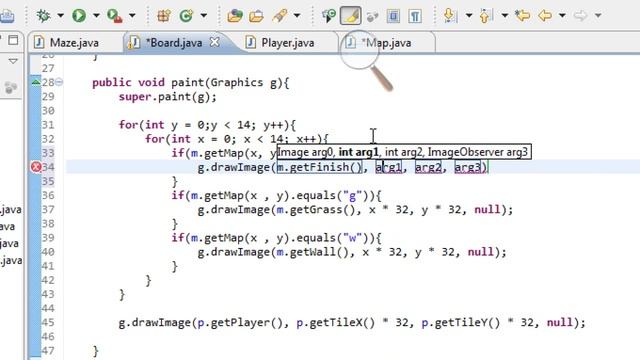Image resolution: width=640 pixels, height=360 pixels.
Task: Toggle Mark Occurrences highlighter button
Action: click(351, 16)
